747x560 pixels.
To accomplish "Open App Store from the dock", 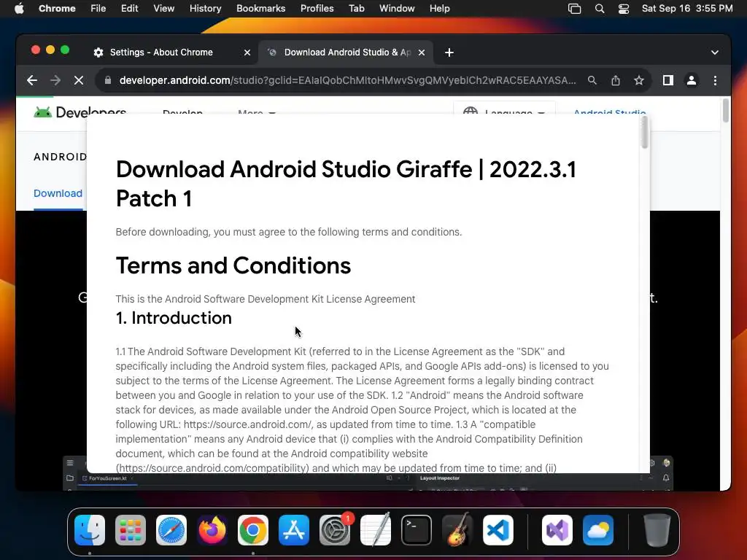I will [294, 530].
